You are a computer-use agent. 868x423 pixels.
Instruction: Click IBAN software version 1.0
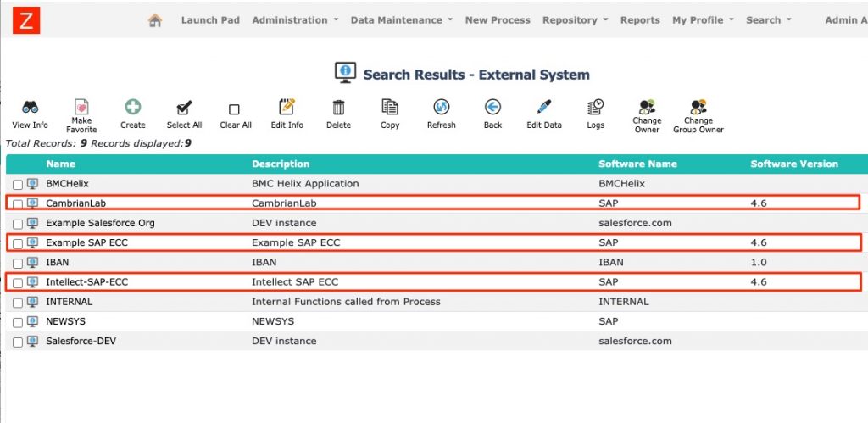[757, 263]
